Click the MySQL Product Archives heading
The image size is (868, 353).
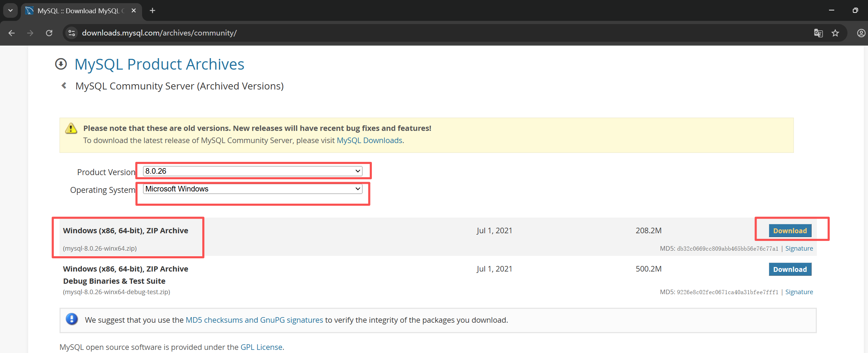(x=159, y=64)
